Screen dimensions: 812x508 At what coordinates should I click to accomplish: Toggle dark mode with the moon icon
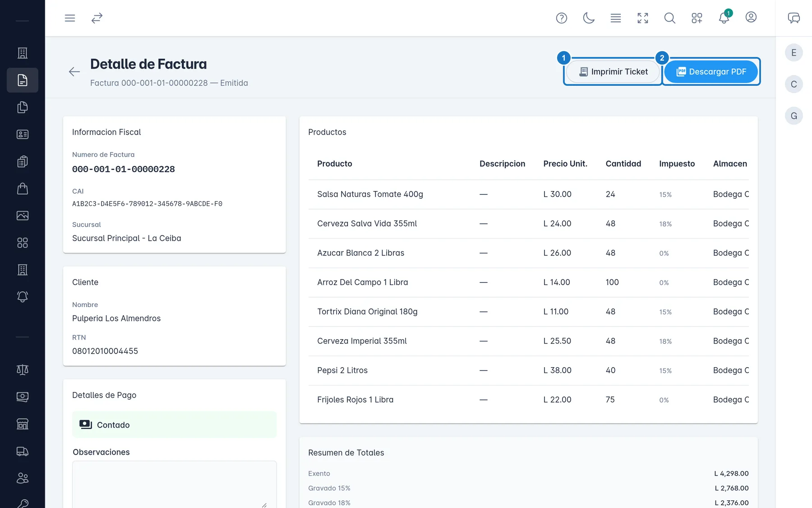click(589, 18)
